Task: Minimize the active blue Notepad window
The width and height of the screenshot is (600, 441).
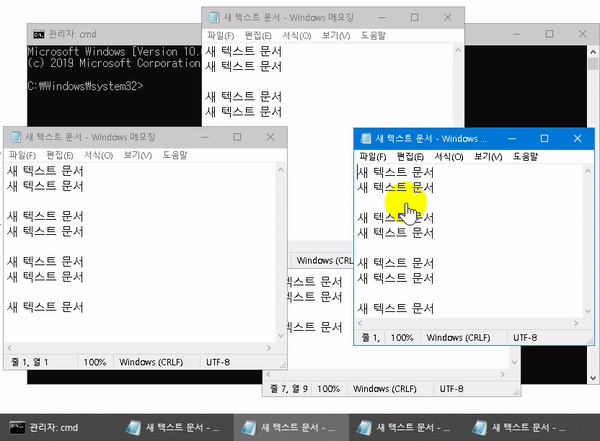Action: pos(512,139)
